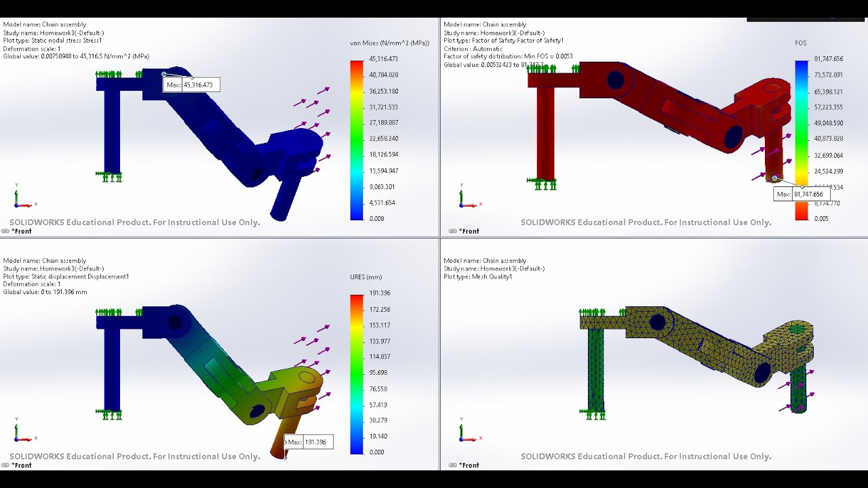
Task: Click the XYZ triad in the Mesh Quality viewport
Action: tap(469, 430)
